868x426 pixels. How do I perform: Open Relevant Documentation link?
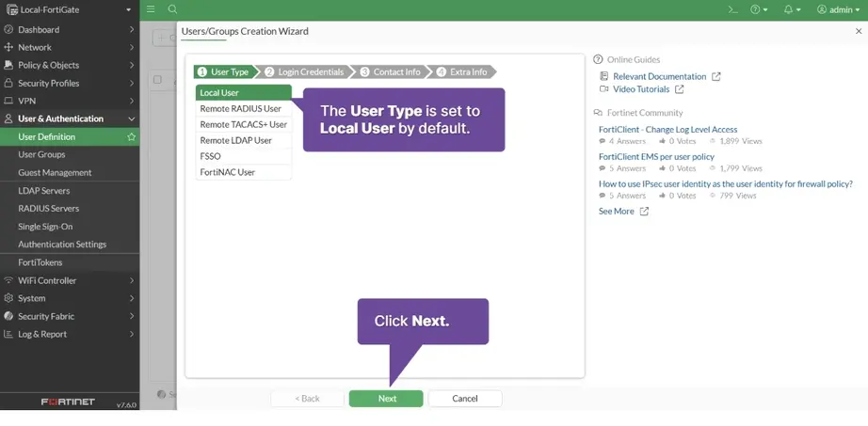point(659,76)
